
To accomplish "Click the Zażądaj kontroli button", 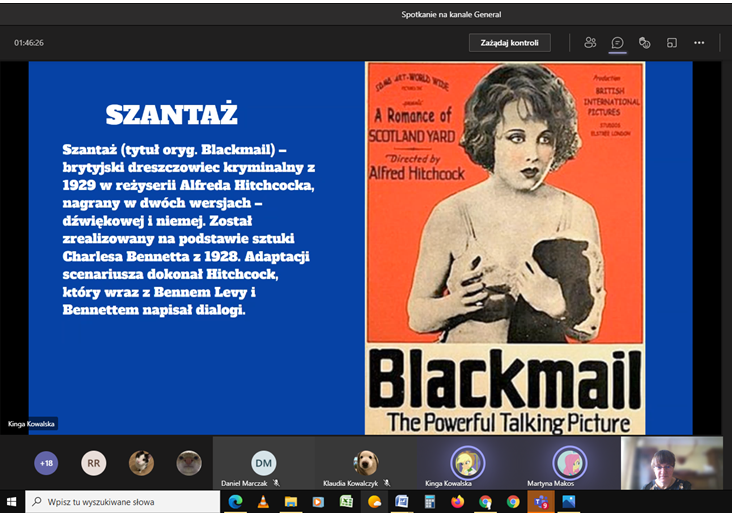I will (509, 42).
